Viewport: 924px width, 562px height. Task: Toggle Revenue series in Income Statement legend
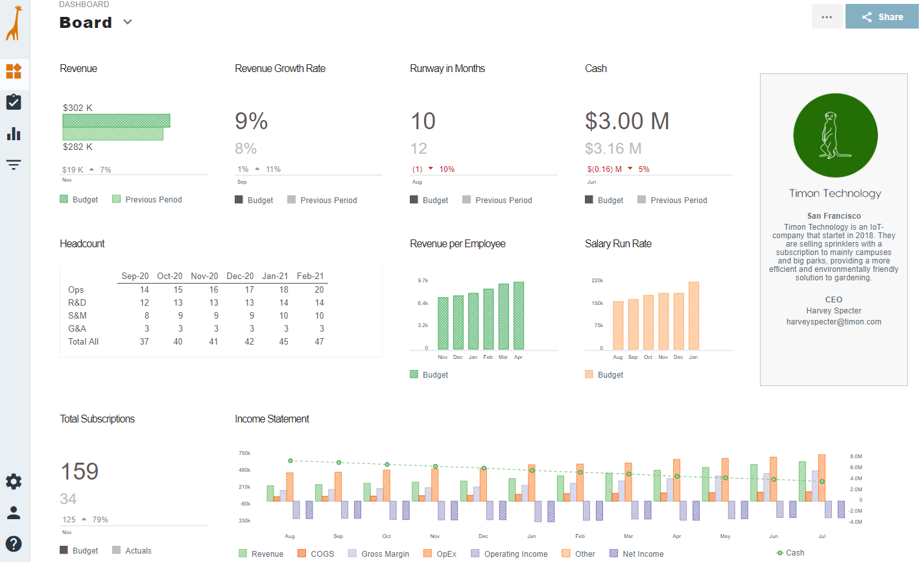point(261,554)
